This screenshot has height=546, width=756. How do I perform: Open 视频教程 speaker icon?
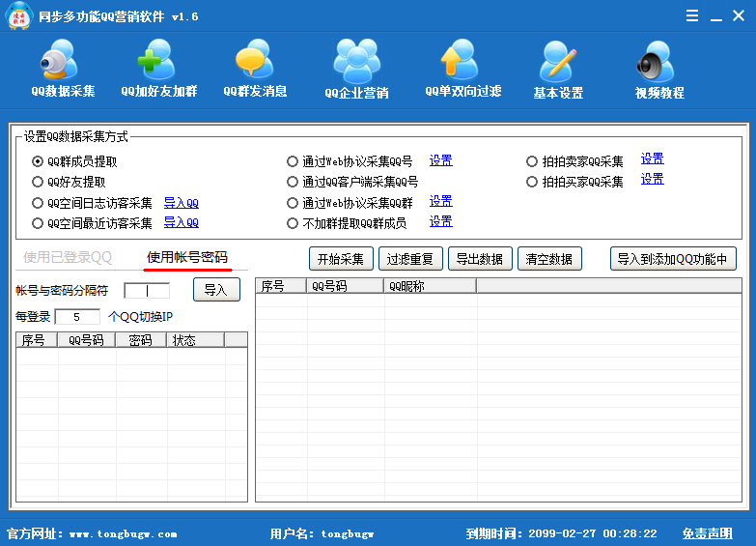658,64
